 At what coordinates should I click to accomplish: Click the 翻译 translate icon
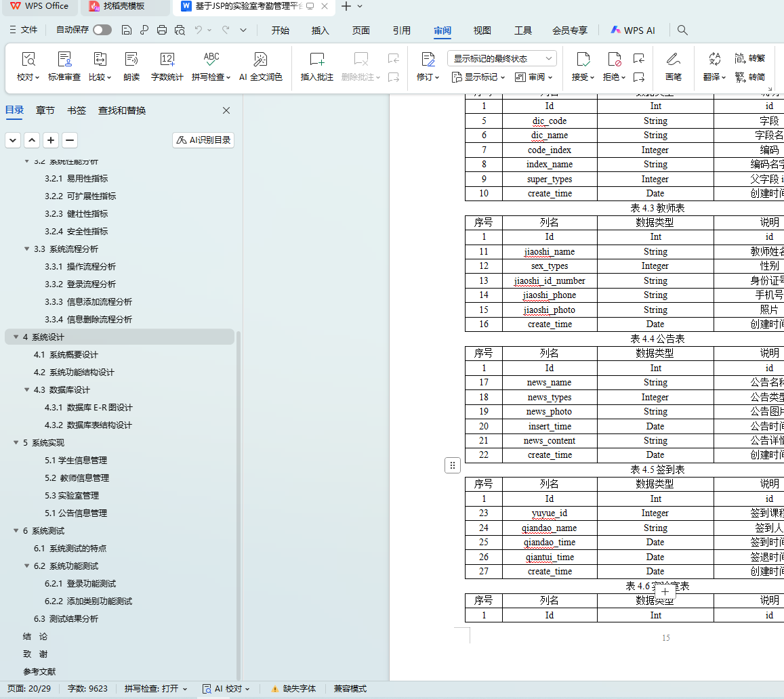714,60
